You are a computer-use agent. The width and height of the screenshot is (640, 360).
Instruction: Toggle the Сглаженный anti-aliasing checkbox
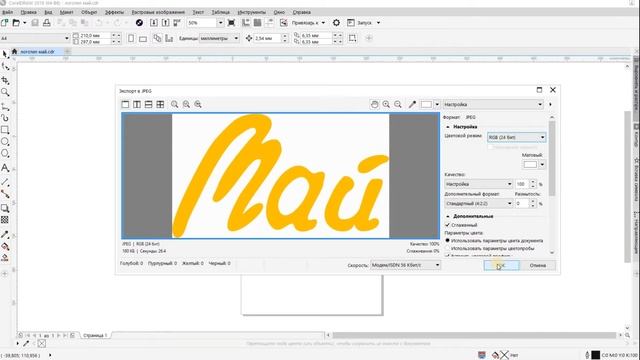click(x=447, y=225)
